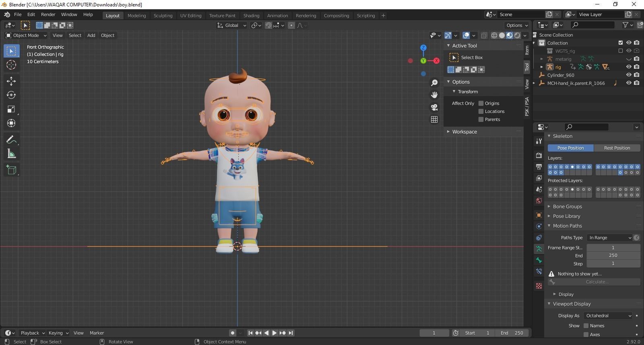Select the Select Box tool in toolbar
644x345 pixels.
point(11,51)
